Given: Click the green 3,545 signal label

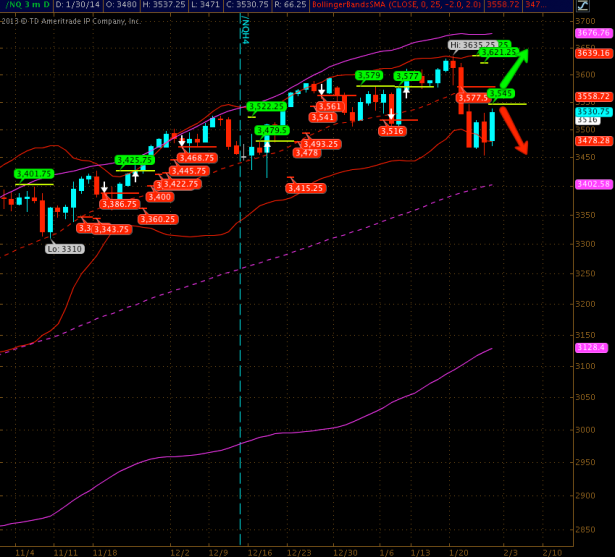Looking at the screenshot, I should [501, 93].
